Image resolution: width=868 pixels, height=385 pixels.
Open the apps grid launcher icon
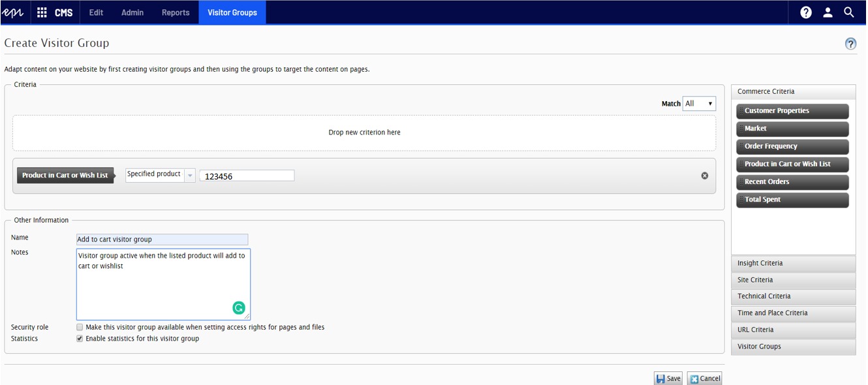pos(42,12)
